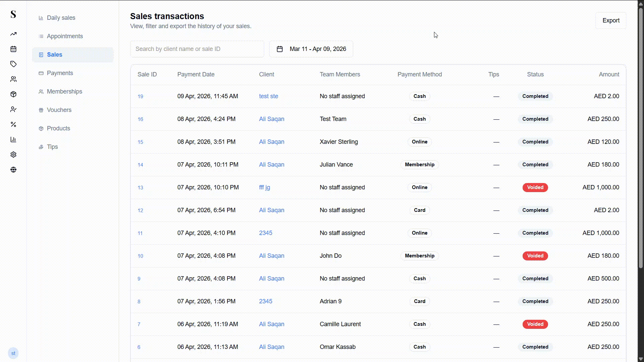Go to Daily sales menu item

point(61,18)
